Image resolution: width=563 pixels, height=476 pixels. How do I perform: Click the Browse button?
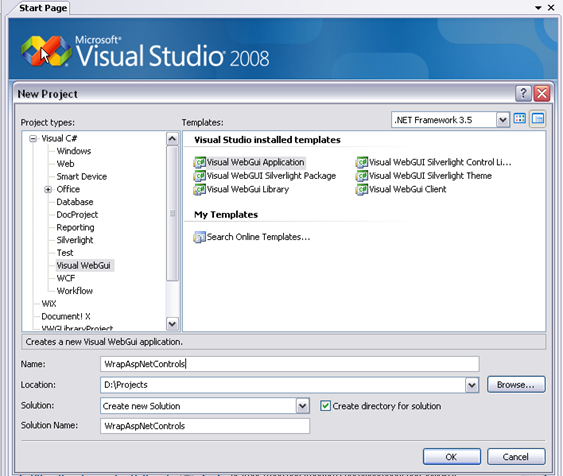tap(516, 385)
